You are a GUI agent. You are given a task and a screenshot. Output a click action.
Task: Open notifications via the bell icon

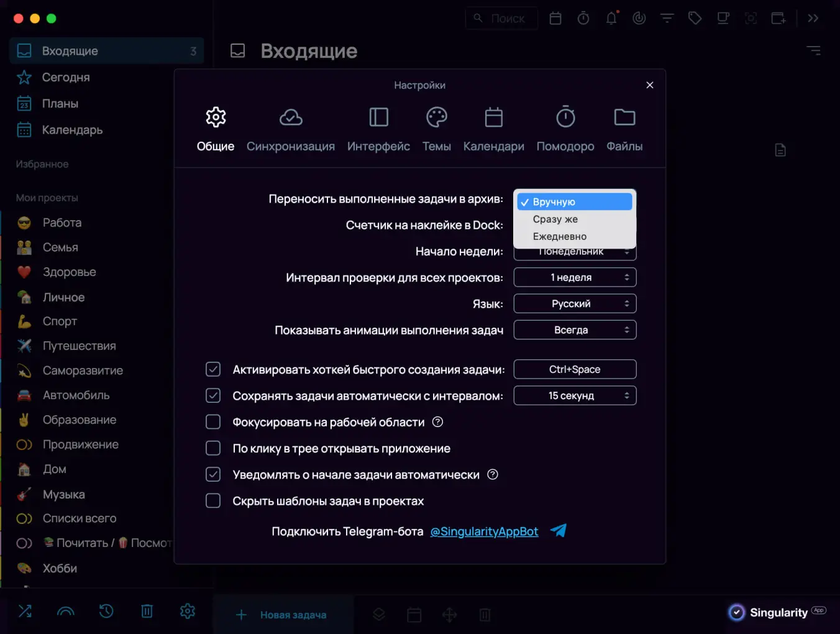point(611,18)
